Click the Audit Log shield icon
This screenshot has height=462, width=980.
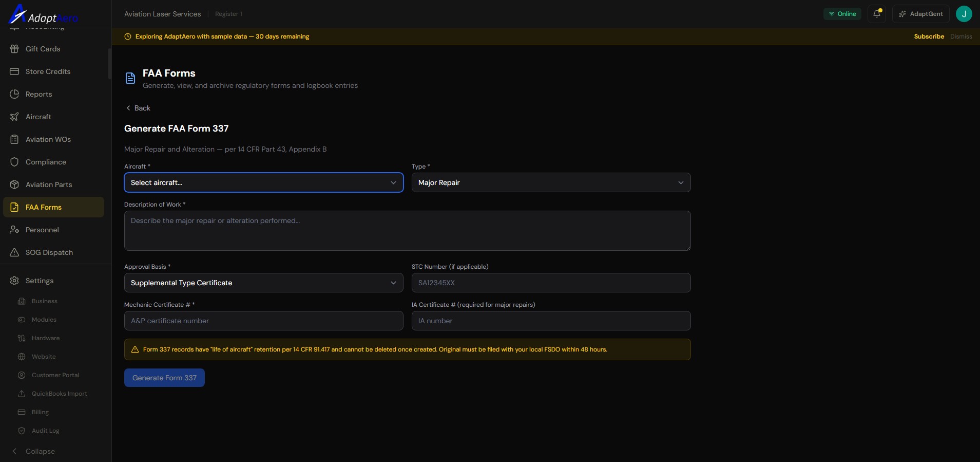[x=22, y=431]
